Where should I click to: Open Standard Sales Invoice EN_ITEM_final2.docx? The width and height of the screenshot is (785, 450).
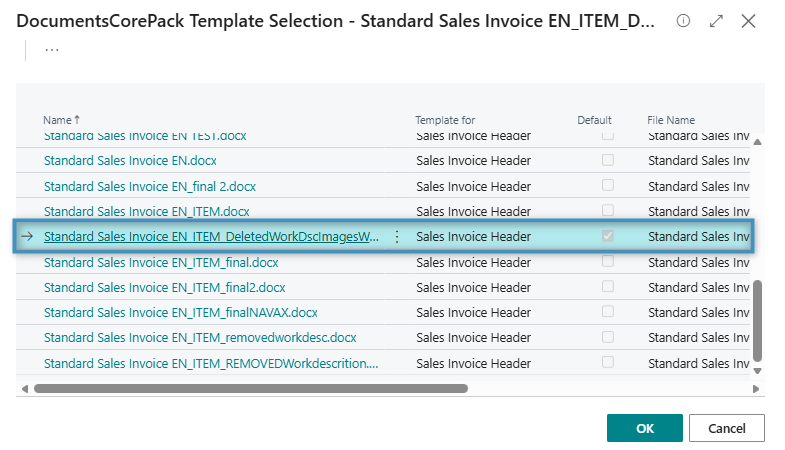165,288
